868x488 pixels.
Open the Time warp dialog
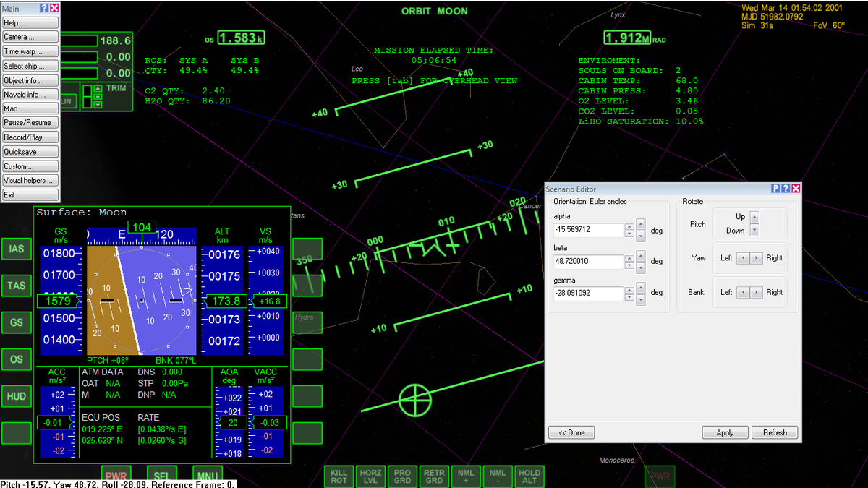pyautogui.click(x=30, y=51)
